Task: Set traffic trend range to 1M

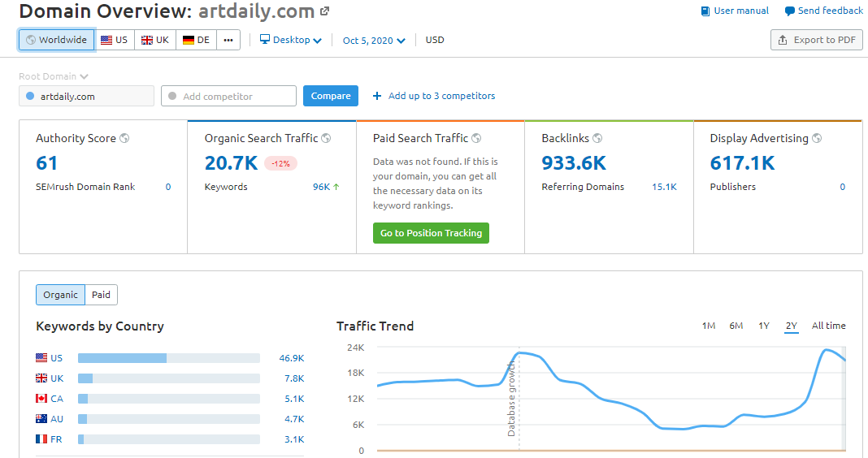Action: point(709,326)
